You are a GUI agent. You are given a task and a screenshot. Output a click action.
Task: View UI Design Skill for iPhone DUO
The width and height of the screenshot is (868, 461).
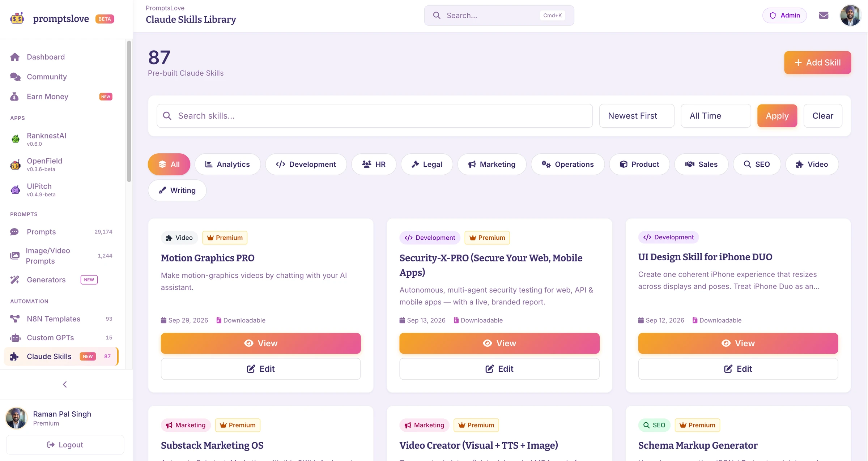pos(738,343)
